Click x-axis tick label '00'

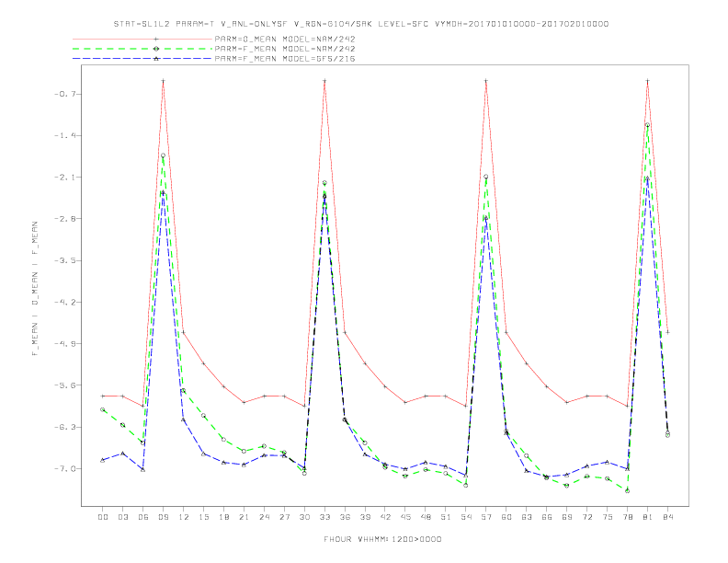103,517
